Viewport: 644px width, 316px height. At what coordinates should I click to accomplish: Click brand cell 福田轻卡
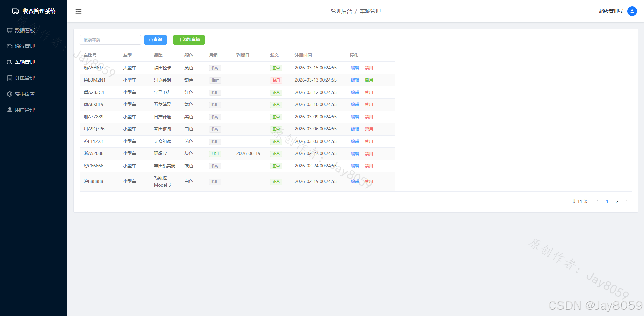coord(162,68)
